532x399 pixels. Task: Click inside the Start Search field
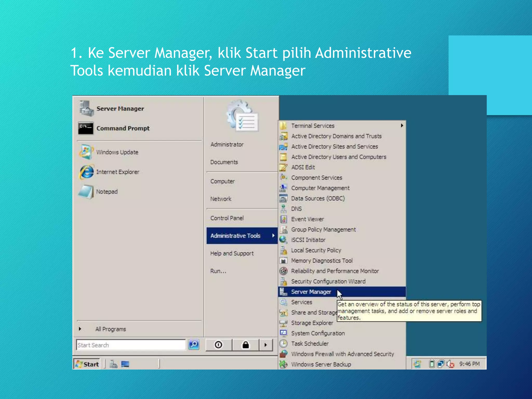coord(131,345)
